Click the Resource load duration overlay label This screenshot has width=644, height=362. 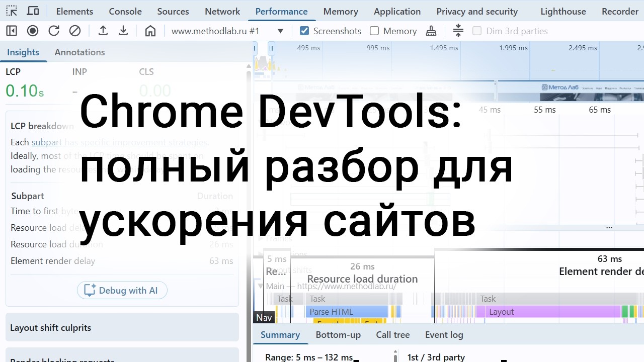tap(362, 279)
